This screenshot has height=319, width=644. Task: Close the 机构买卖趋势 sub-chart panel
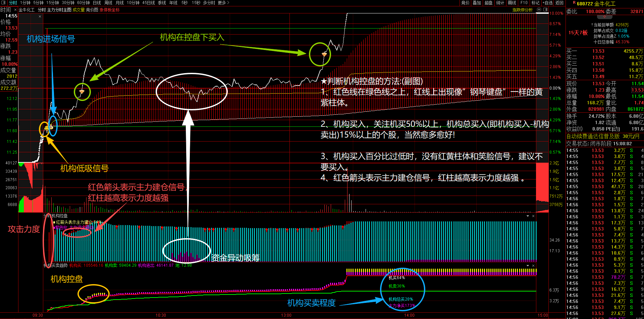coord(533,266)
